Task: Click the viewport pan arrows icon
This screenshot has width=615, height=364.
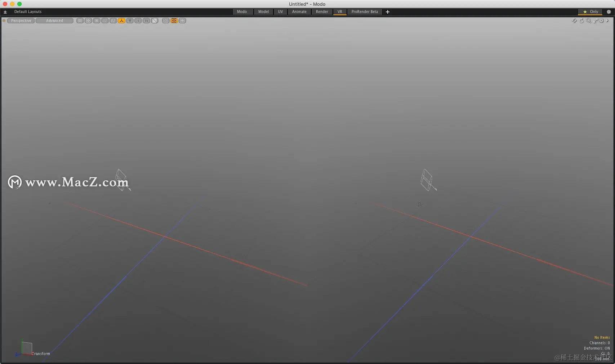Action: [x=574, y=21]
